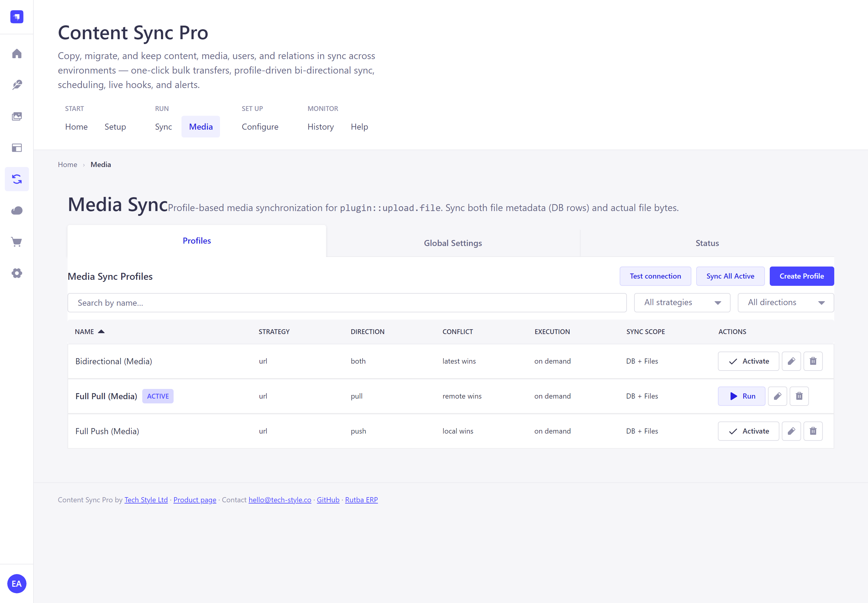Screen dimensions: 868x603
Task: Sort by the NAME column arrow
Action: [101, 331]
